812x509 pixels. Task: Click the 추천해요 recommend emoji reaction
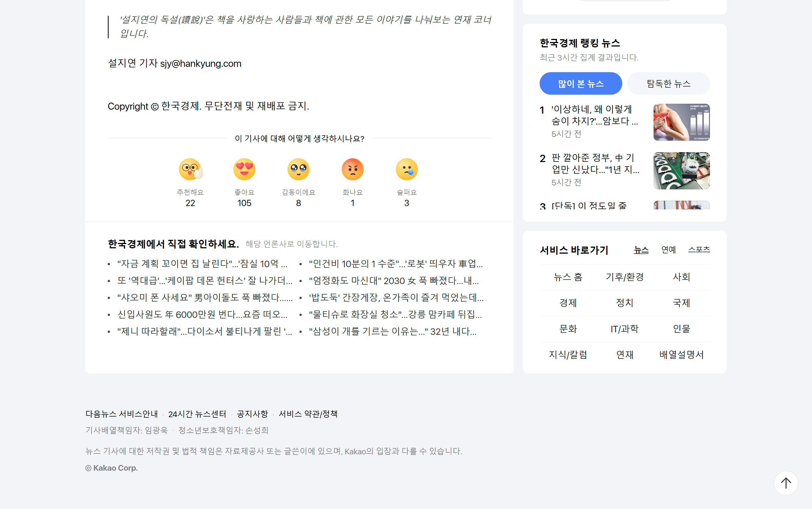[190, 169]
